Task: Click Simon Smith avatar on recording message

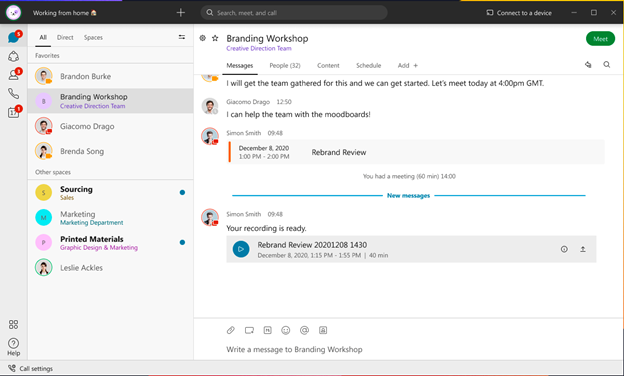Action: [x=210, y=217]
